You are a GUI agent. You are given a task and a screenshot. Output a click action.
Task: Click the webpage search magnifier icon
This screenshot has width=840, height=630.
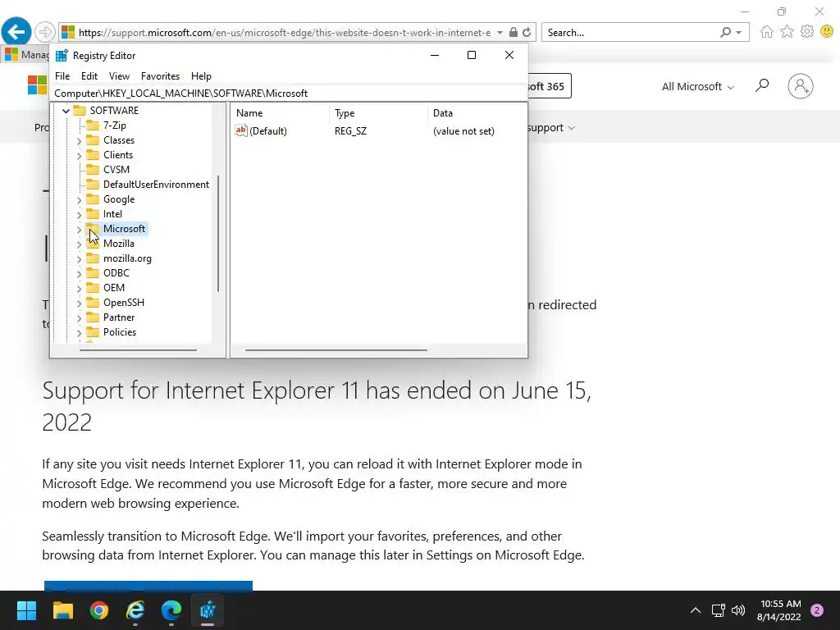(762, 85)
